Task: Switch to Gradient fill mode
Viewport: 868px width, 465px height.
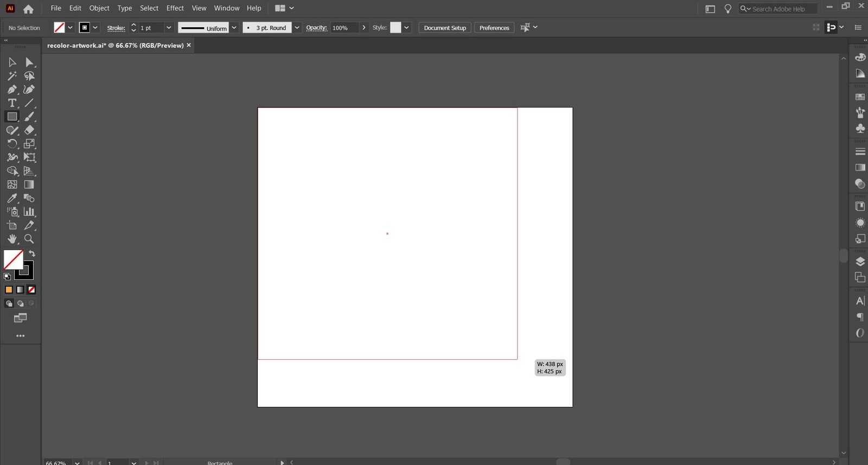Action: 20,290
